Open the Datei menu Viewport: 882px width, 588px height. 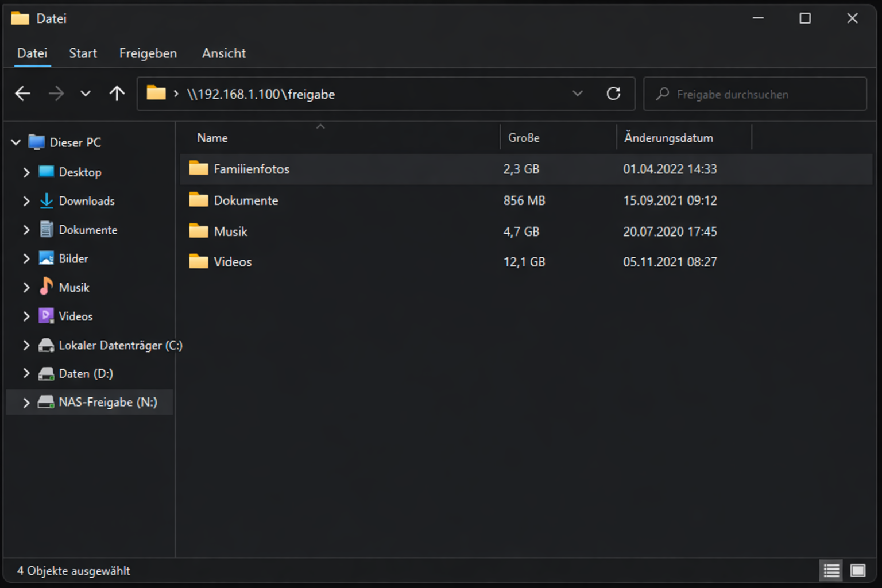[x=32, y=53]
